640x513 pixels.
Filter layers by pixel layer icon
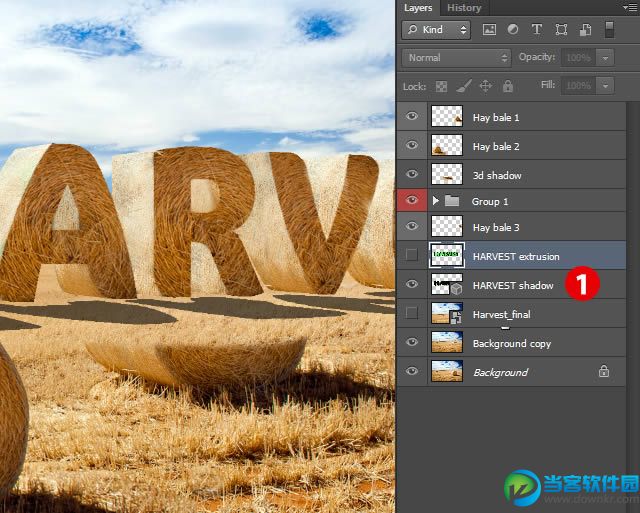click(489, 29)
